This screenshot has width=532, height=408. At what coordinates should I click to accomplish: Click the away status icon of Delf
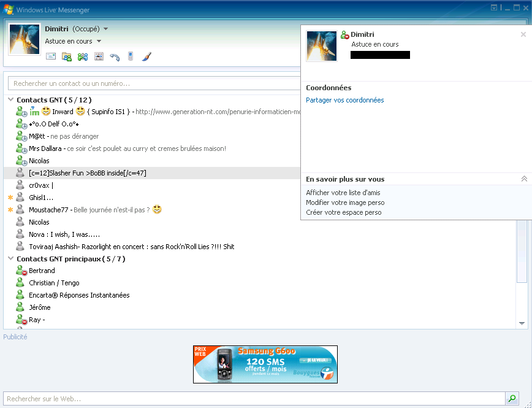[21, 124]
